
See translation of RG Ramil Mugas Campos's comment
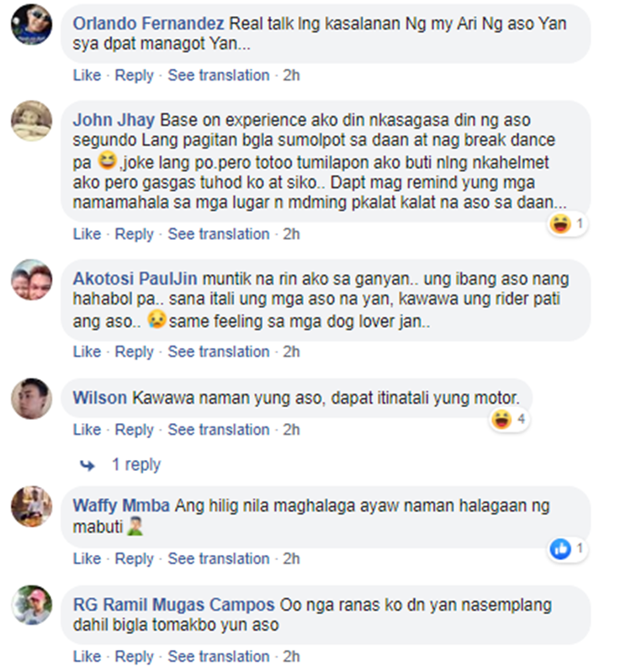click(x=219, y=657)
